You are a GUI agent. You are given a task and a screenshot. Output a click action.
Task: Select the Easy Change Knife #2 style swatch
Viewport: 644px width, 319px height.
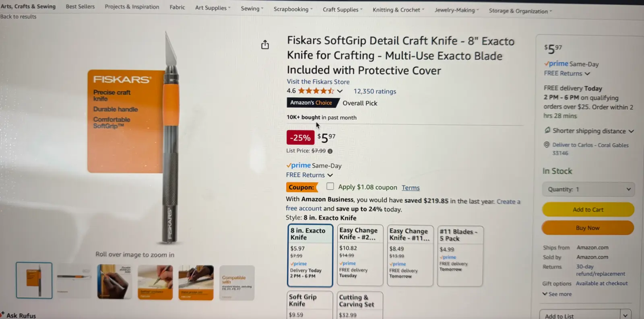[x=360, y=255]
